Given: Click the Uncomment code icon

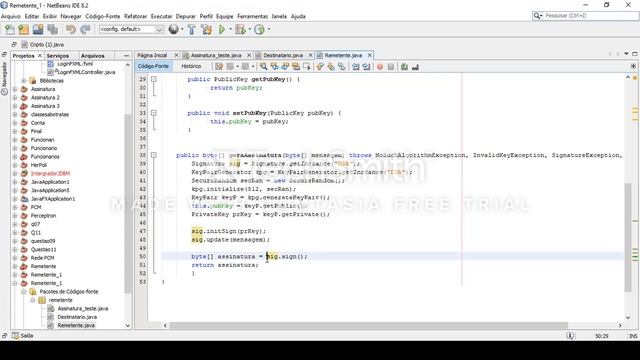Looking at the screenshot, I should 415,67.
